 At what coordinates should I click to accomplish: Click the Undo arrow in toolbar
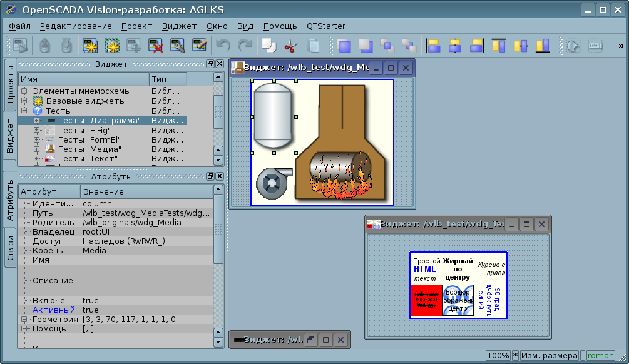[x=223, y=46]
